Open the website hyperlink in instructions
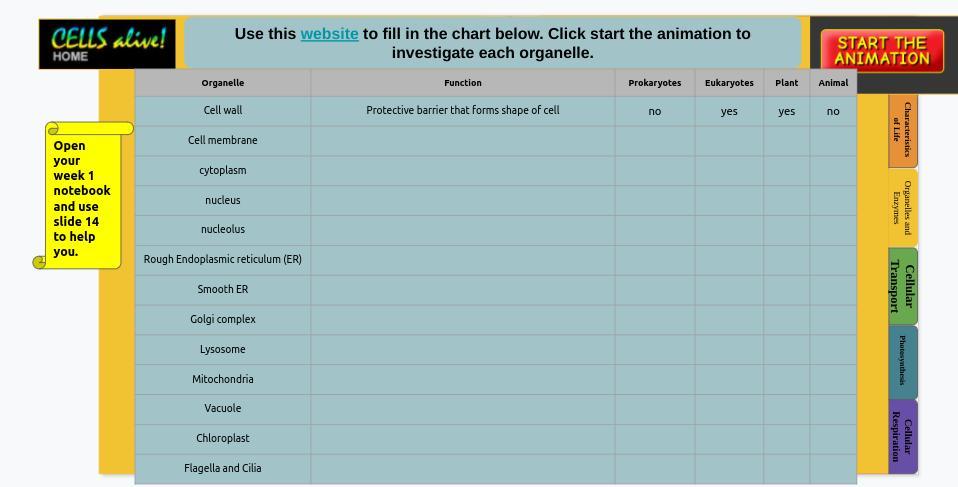 click(329, 34)
